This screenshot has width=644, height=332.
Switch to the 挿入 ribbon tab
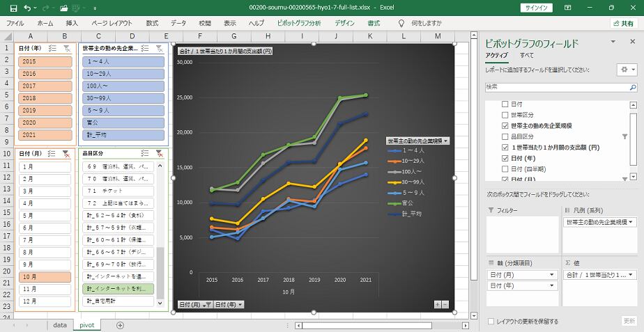pyautogui.click(x=72, y=24)
